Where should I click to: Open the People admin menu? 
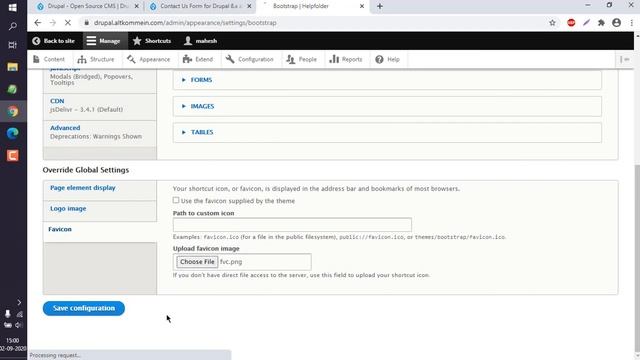(302, 60)
